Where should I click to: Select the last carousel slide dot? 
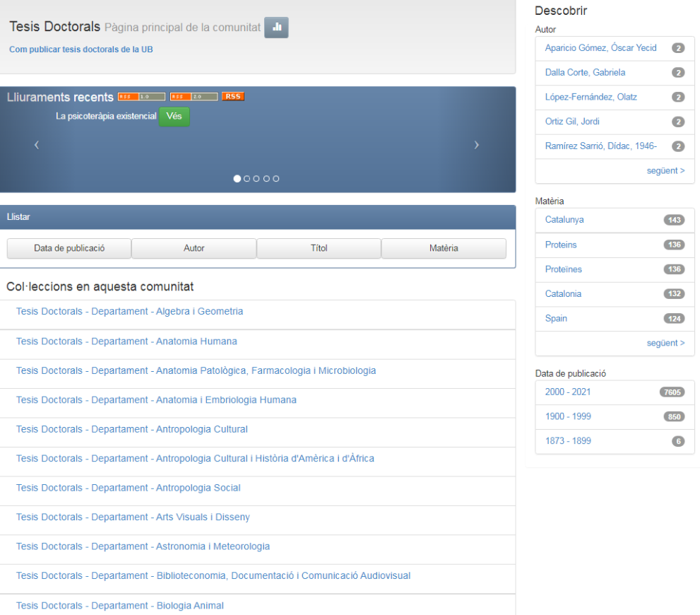point(276,179)
